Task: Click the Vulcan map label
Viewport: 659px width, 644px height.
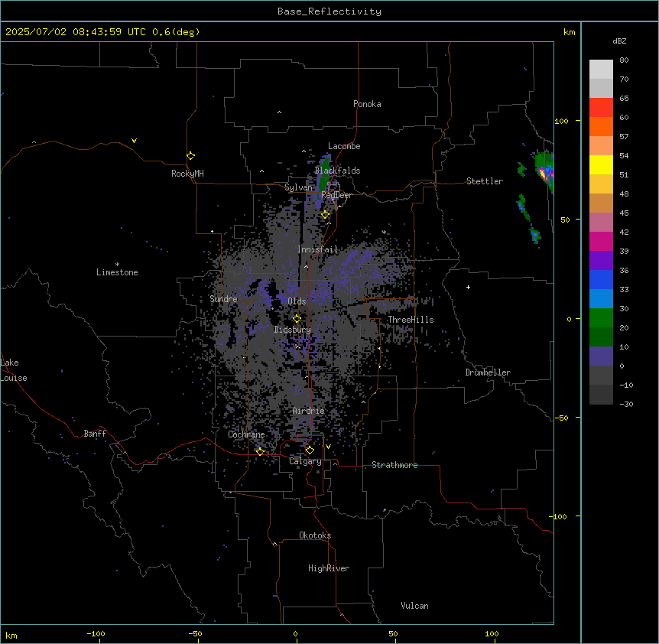Action: [x=414, y=606]
